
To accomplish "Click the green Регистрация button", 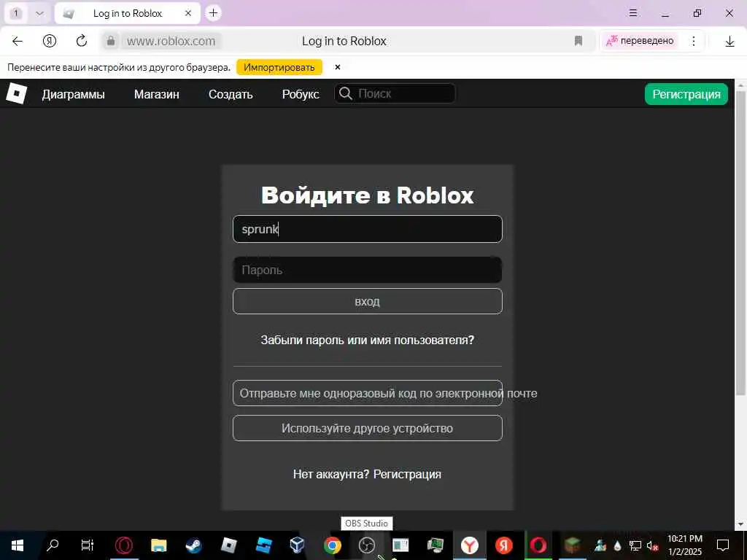I will (x=686, y=94).
